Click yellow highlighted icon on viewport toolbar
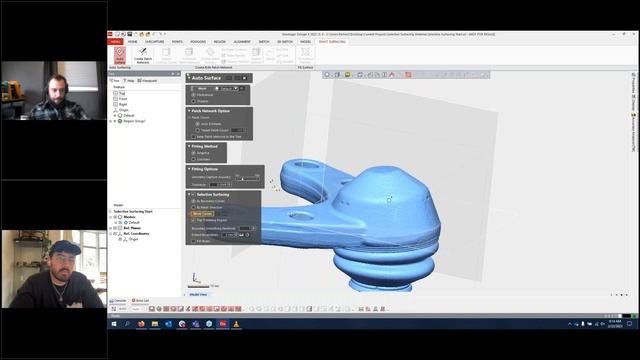 pyautogui.click(x=347, y=75)
